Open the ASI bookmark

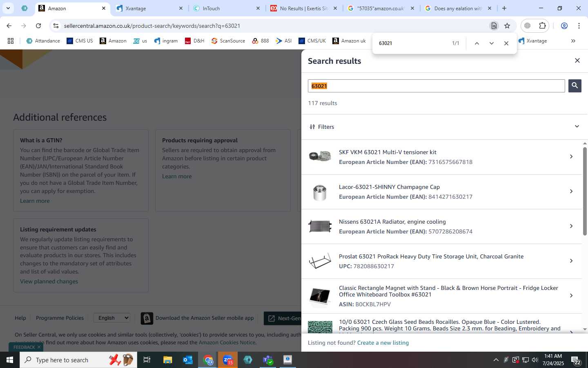coord(283,41)
